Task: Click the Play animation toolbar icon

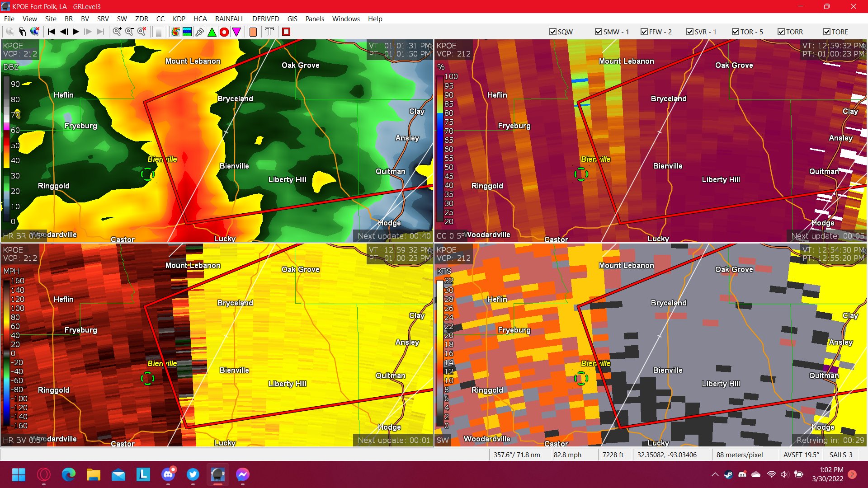Action: pyautogui.click(x=75, y=32)
